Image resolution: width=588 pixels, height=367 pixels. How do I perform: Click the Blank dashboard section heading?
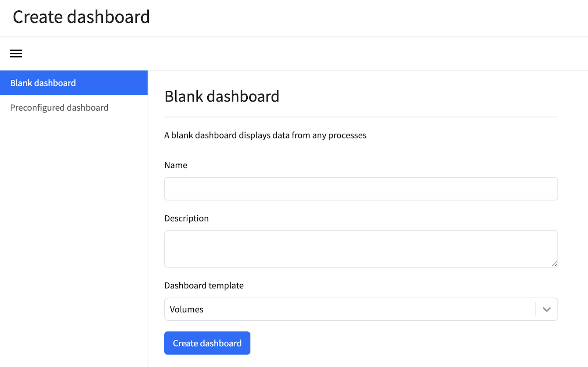[x=222, y=97]
